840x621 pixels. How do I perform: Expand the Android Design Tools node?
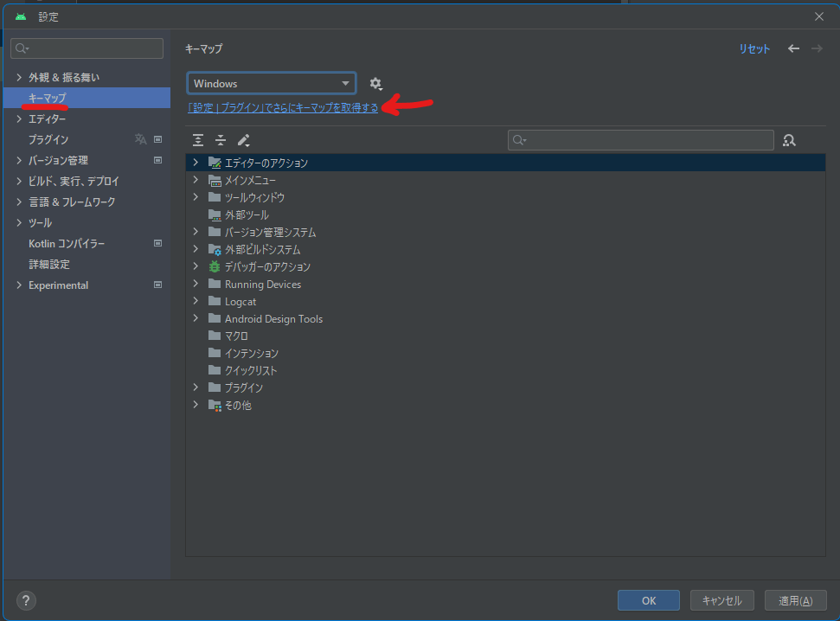(196, 319)
